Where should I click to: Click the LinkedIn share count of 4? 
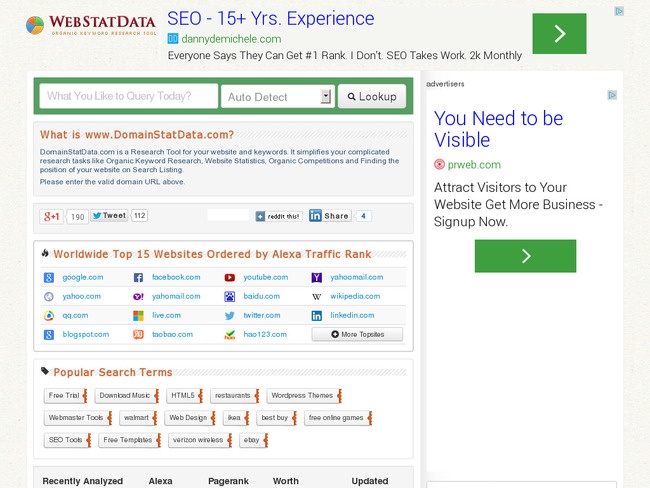tap(363, 216)
